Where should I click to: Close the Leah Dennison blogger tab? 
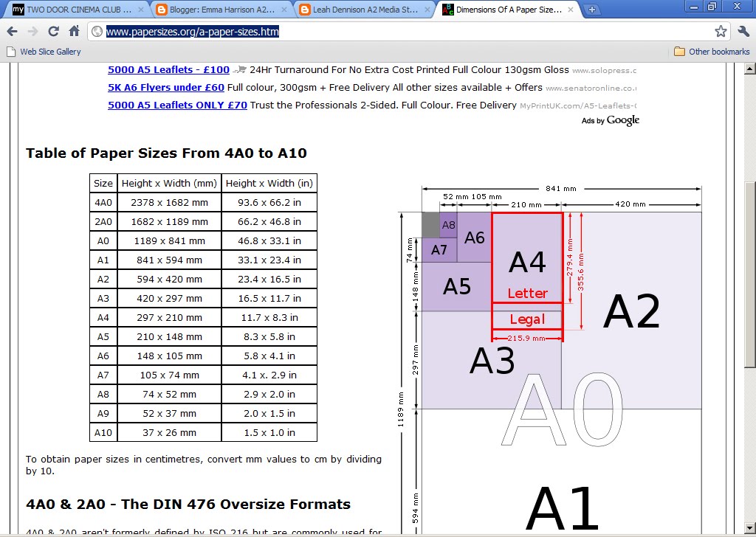pyautogui.click(x=427, y=9)
